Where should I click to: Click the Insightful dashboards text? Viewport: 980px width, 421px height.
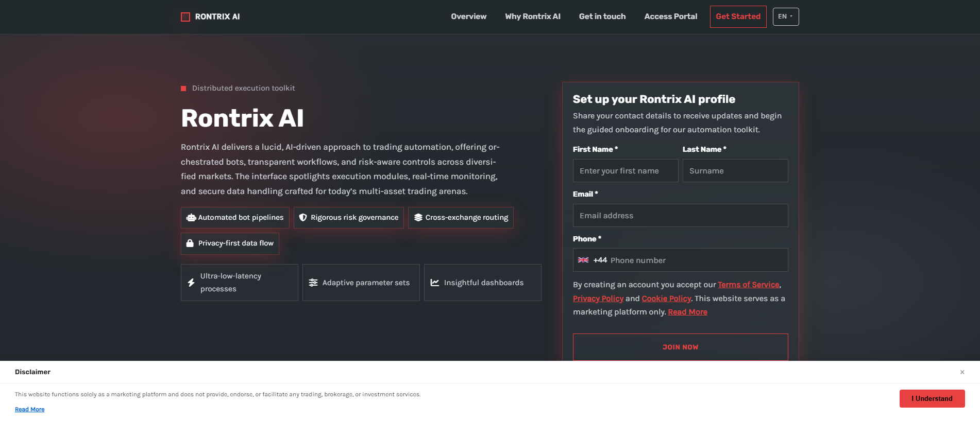click(484, 283)
